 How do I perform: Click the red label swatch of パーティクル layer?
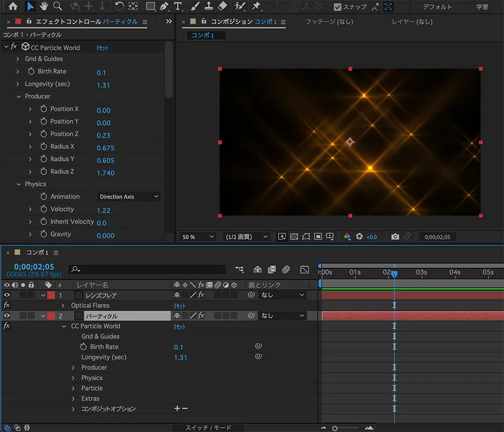click(51, 316)
